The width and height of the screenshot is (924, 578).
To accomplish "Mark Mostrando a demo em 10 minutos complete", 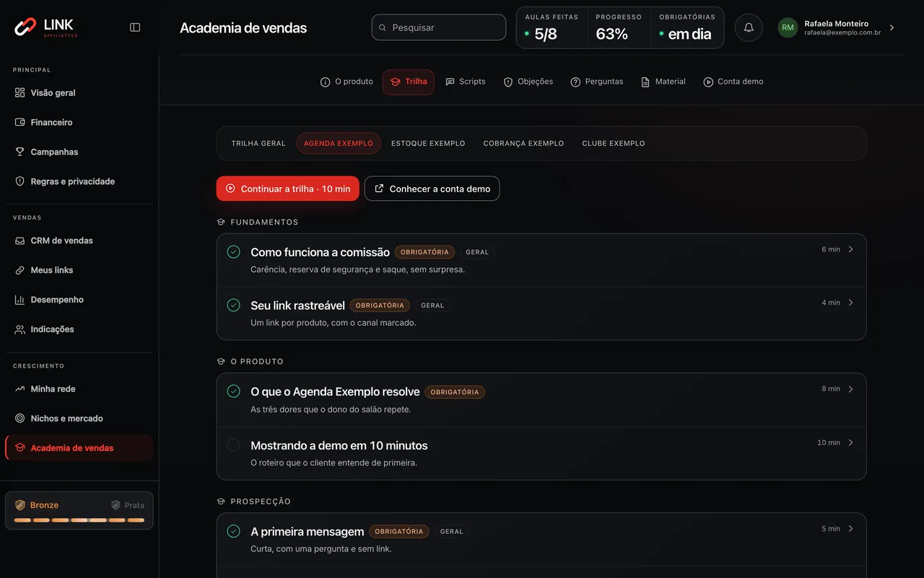I will (233, 445).
